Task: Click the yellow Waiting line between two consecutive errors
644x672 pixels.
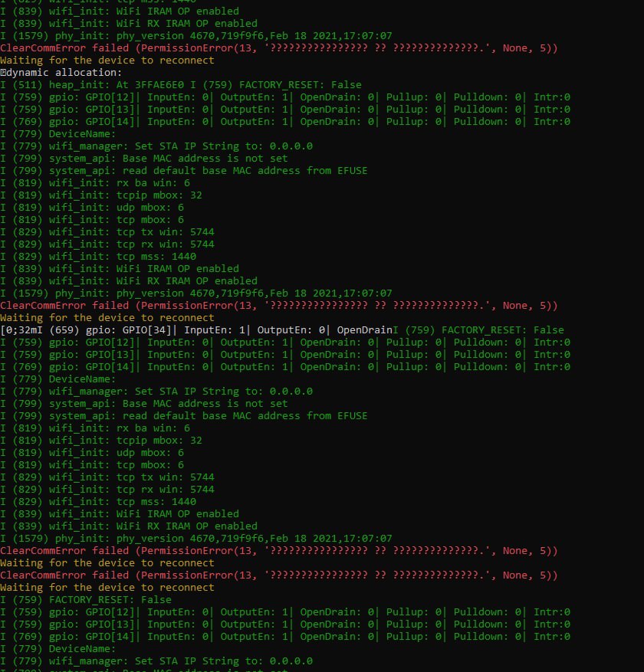Action: click(107, 563)
